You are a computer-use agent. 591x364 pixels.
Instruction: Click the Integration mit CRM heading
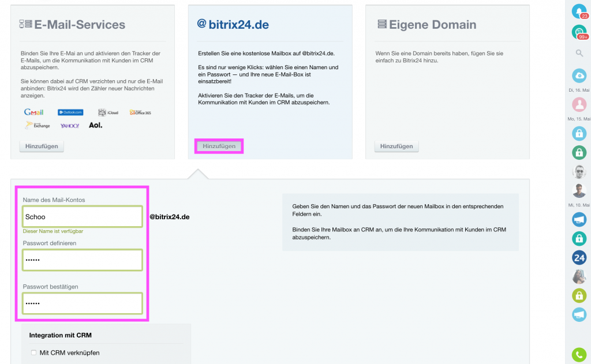click(60, 335)
